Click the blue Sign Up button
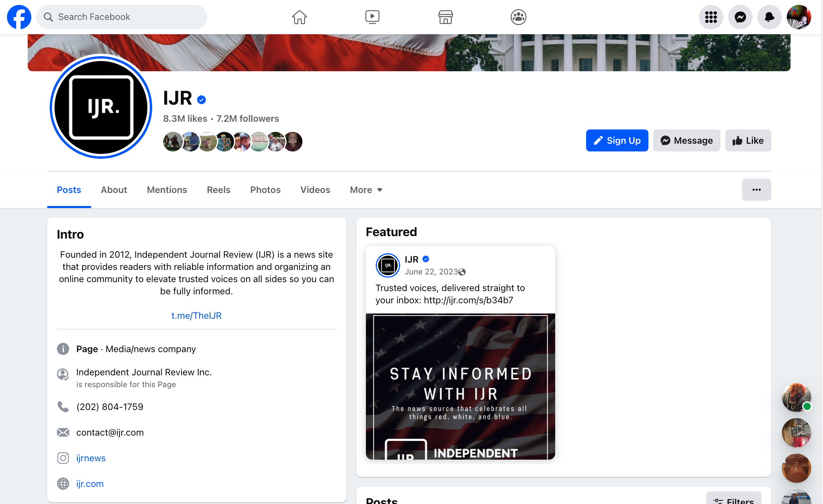The image size is (823, 504). (x=617, y=140)
